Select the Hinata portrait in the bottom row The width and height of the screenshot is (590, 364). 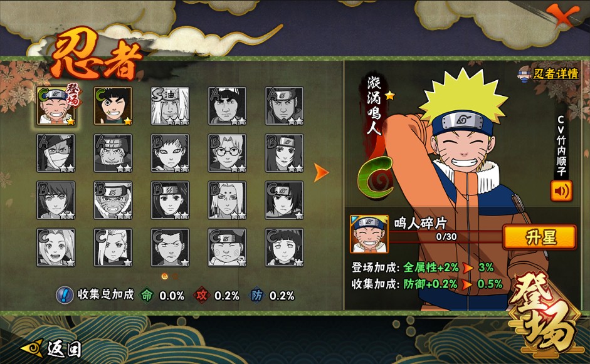(285, 247)
